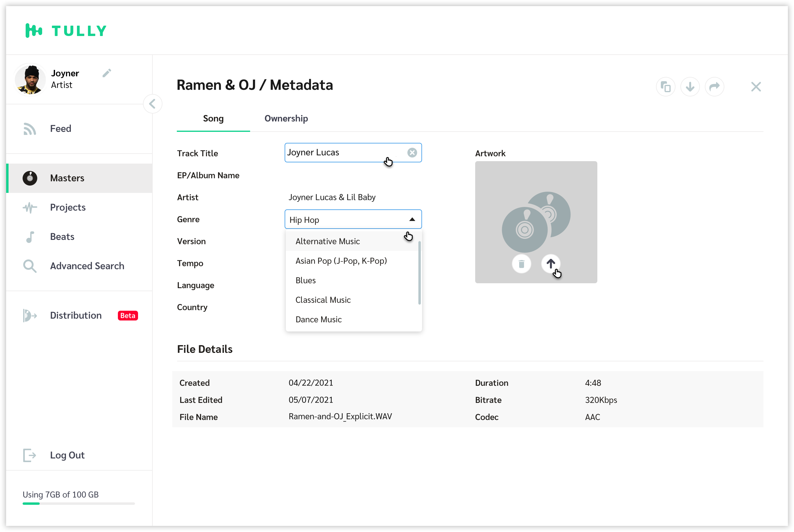Viewport: 794px width, 532px height.
Task: Click the Duration value 4:48
Action: 593,383
